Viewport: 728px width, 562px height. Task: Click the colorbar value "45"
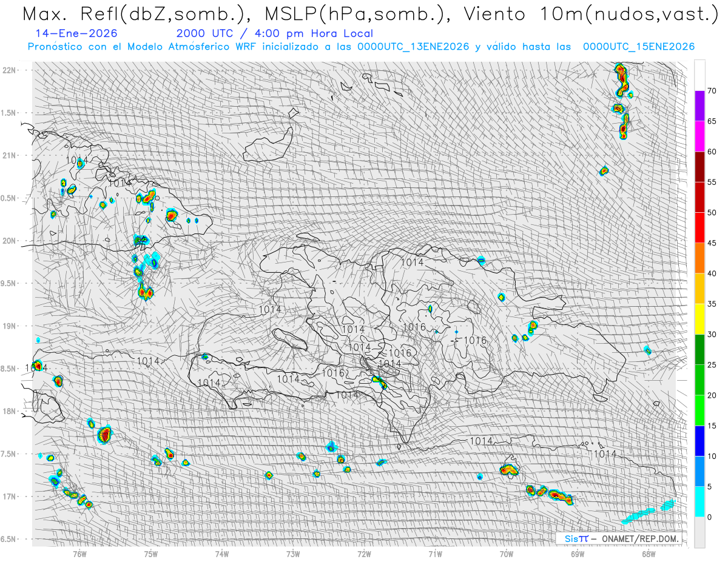tap(712, 243)
